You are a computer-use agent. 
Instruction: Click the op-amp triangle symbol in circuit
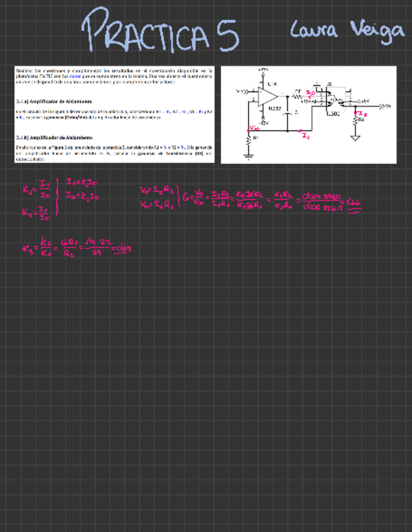click(268, 97)
